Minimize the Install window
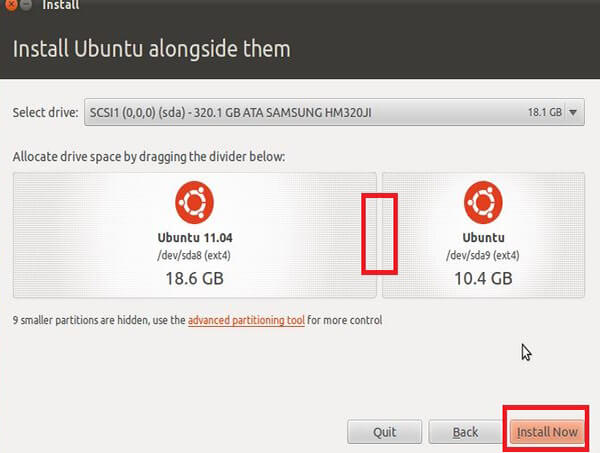 pyautogui.click(x=26, y=5)
